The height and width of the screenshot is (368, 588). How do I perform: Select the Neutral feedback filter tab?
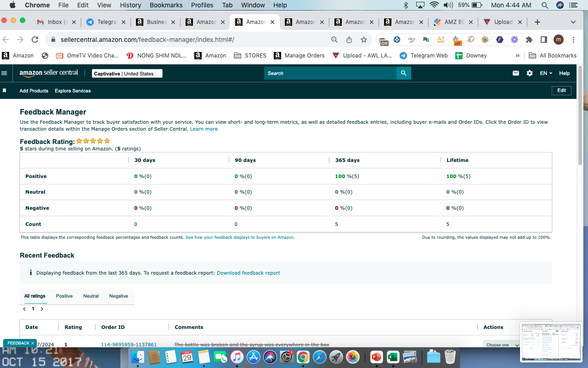tap(91, 296)
